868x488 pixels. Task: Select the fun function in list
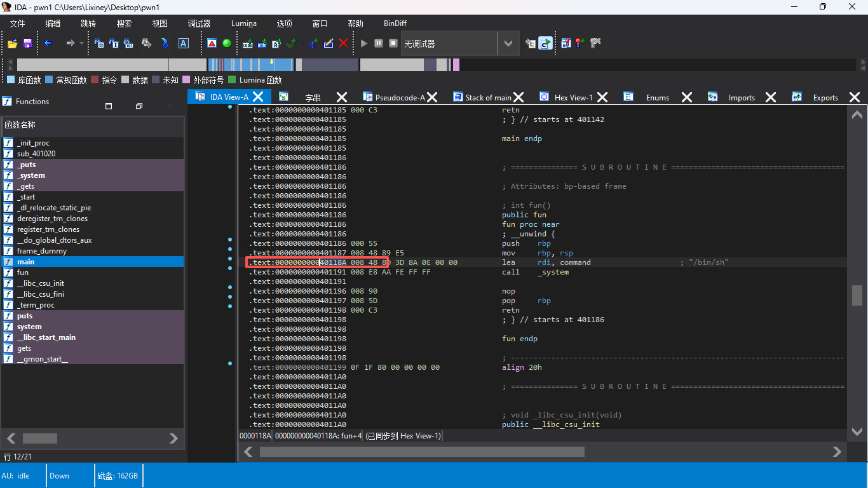(23, 273)
